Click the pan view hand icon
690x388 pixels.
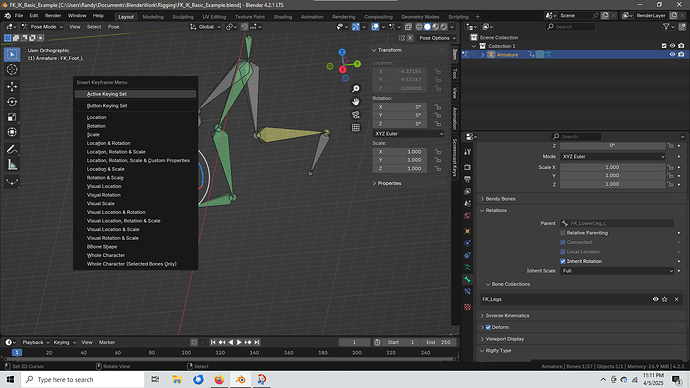[x=356, y=102]
